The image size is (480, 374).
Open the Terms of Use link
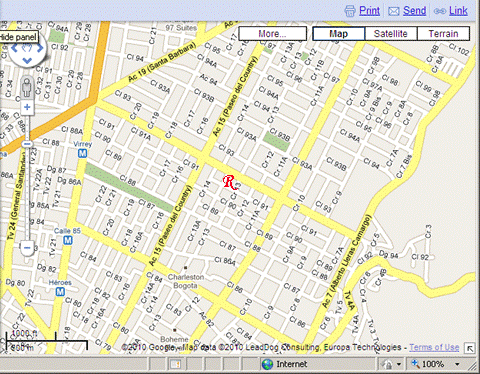point(434,347)
